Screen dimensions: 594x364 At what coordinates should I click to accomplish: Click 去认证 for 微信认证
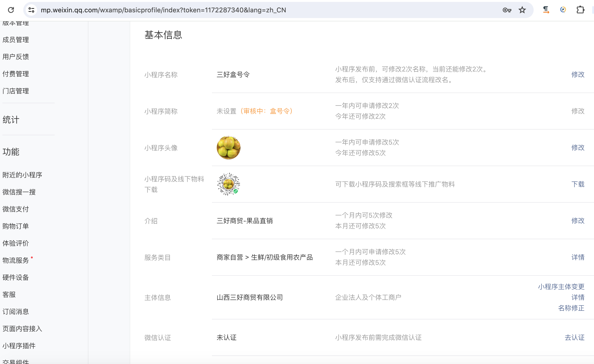click(575, 337)
